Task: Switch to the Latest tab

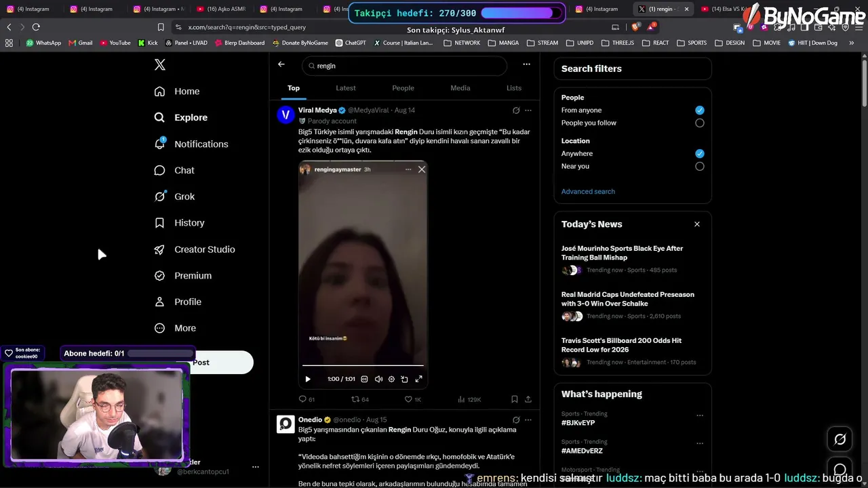Action: 346,88
